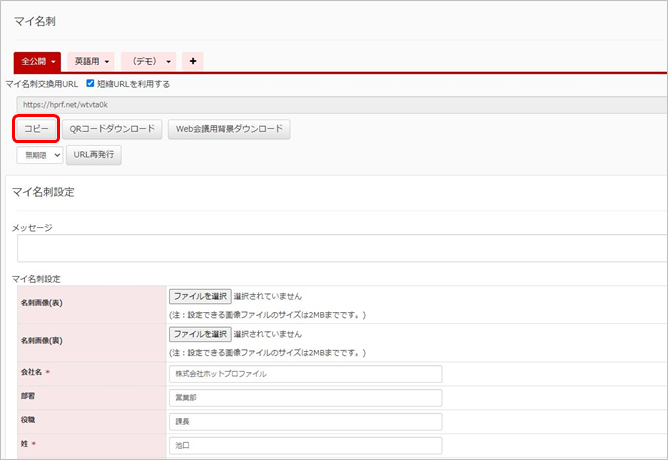Image resolution: width=668 pixels, height=460 pixels.
Task: Toggle the 短縮URLを利用する checkbox
Action: (91, 84)
